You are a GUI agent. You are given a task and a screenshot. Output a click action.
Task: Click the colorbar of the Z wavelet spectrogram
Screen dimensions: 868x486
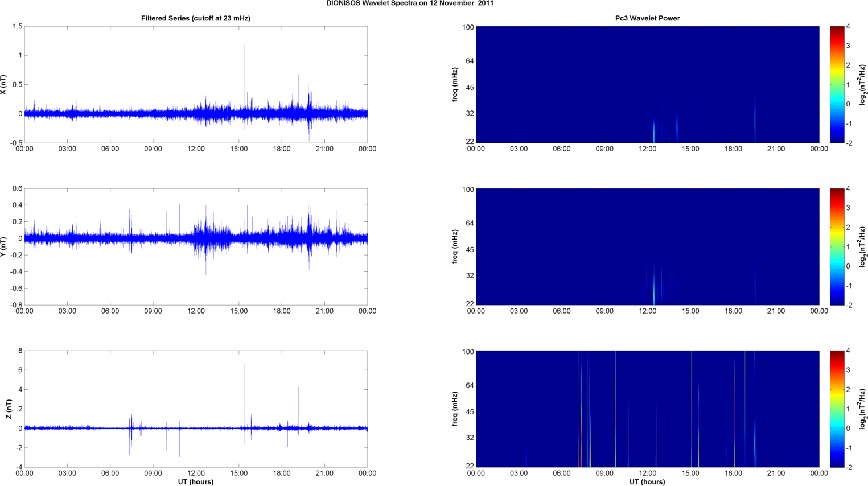pos(837,409)
